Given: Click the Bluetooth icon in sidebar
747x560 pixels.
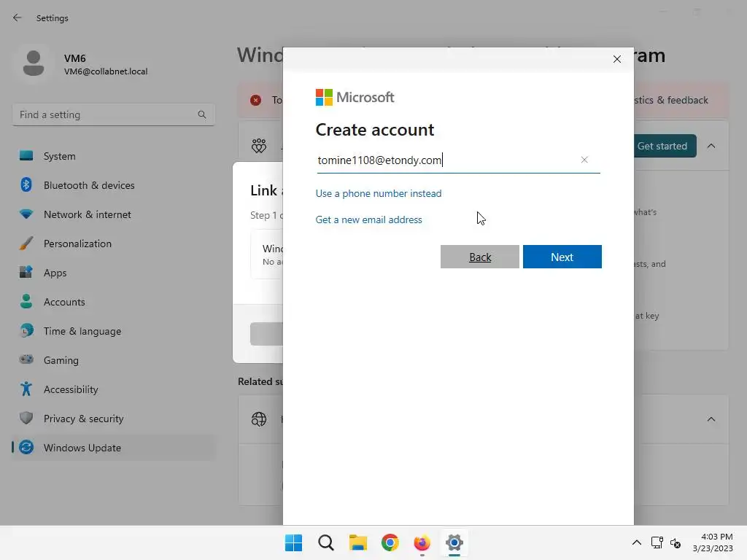Looking at the screenshot, I should click(26, 184).
